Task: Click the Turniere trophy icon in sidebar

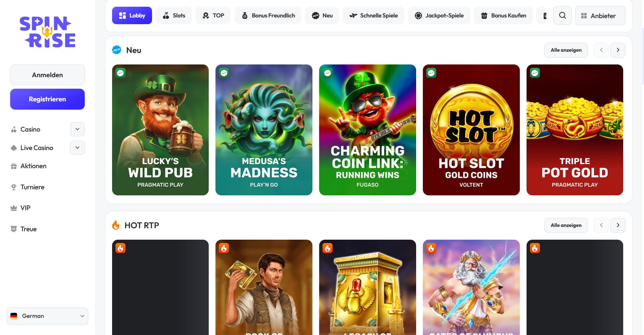Action: [14, 187]
